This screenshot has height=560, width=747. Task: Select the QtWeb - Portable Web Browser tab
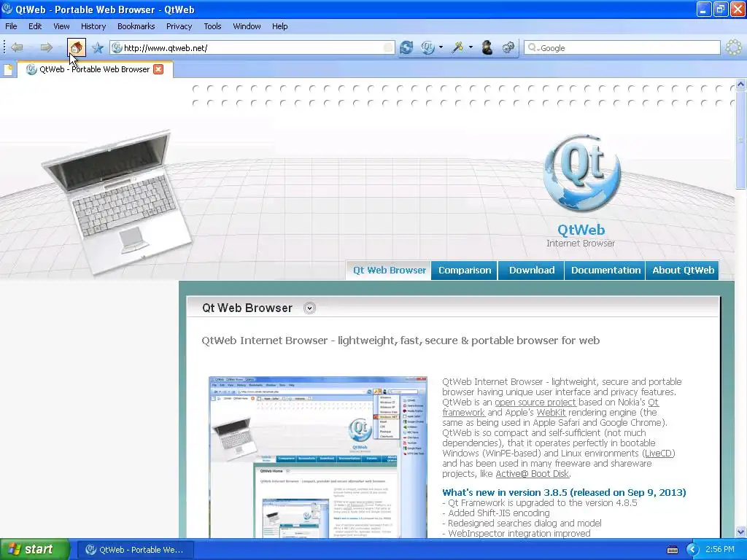pos(96,69)
